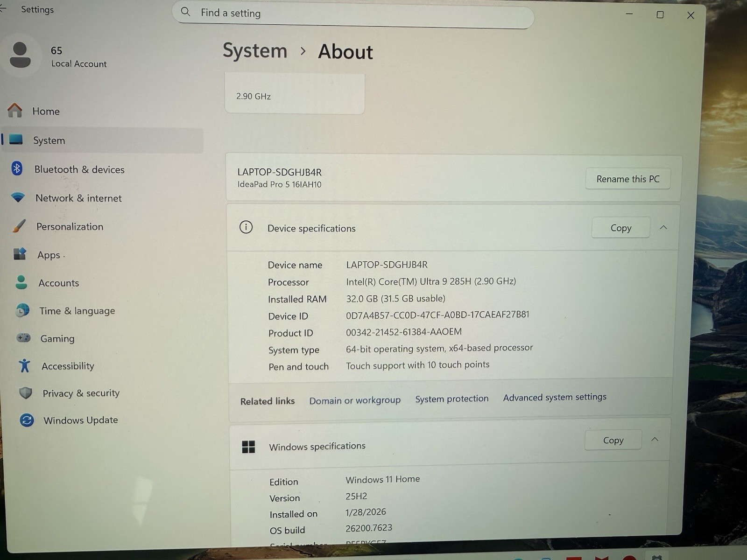Click the Apps icon in sidebar

tap(20, 254)
